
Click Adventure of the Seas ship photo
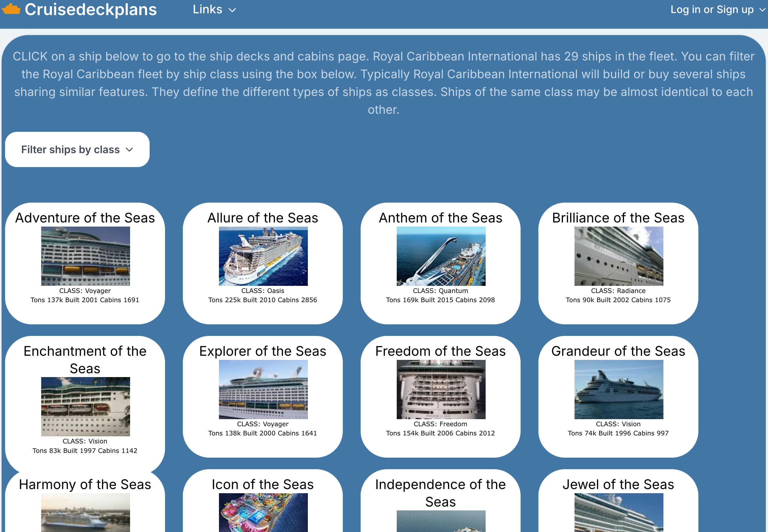coord(85,256)
